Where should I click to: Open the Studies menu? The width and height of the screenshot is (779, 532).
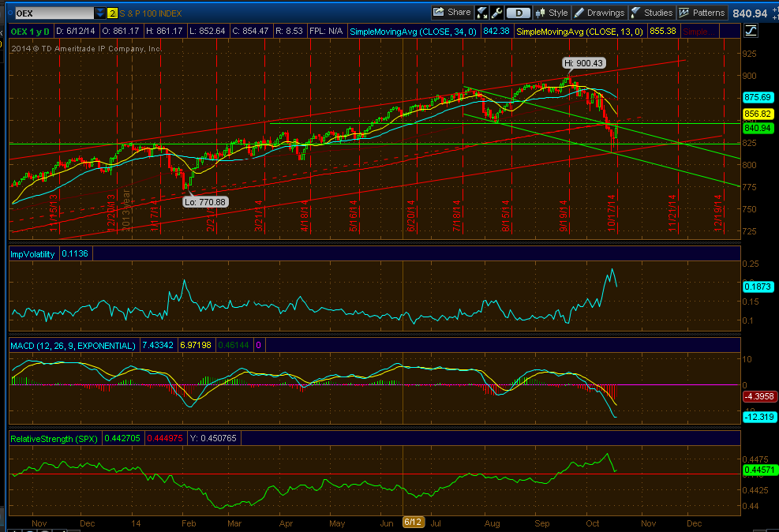651,13
